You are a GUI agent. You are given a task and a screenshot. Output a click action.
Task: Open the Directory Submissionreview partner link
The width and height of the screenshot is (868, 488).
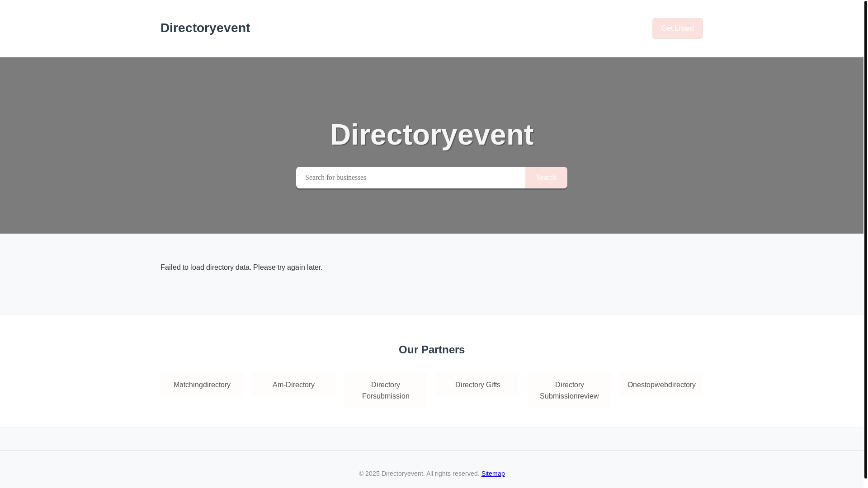[x=569, y=390]
